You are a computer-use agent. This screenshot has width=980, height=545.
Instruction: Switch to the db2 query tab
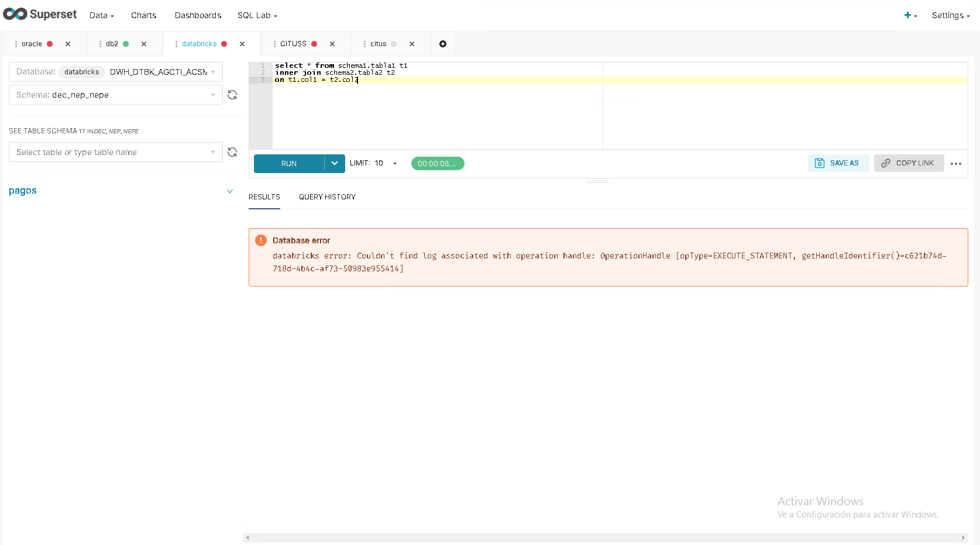[x=112, y=44]
